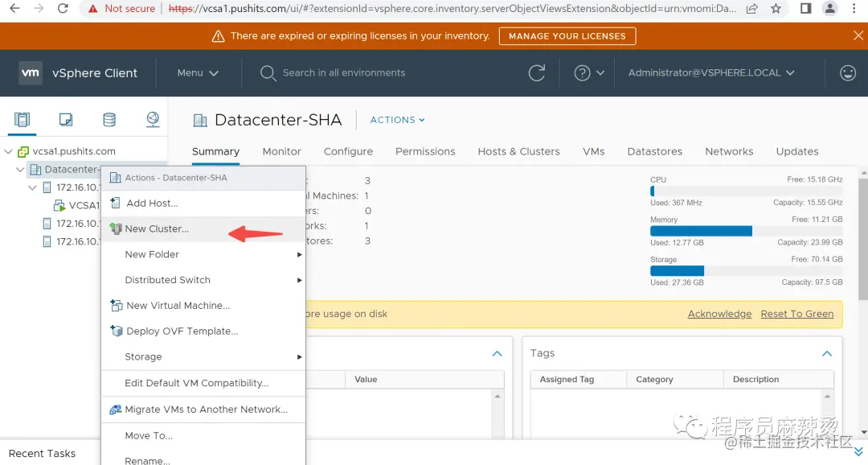
Task: Collapse the Datacenter tree node
Action: [x=20, y=169]
